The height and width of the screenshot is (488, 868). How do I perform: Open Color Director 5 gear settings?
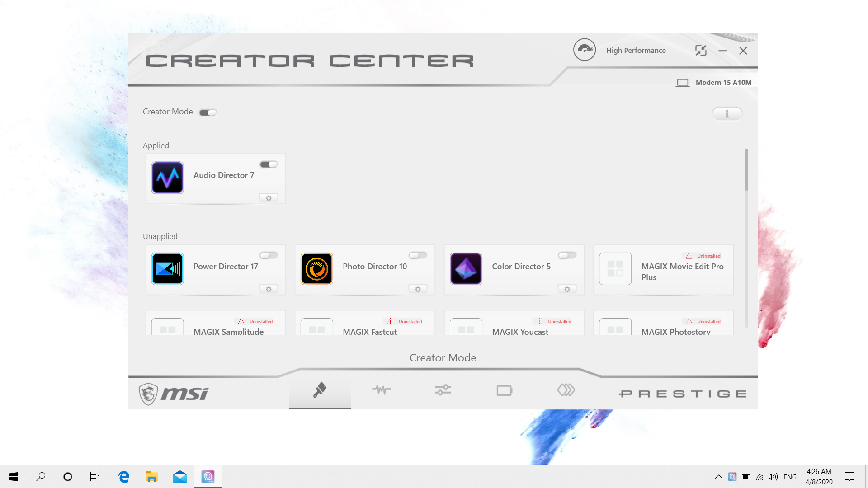coord(567,289)
